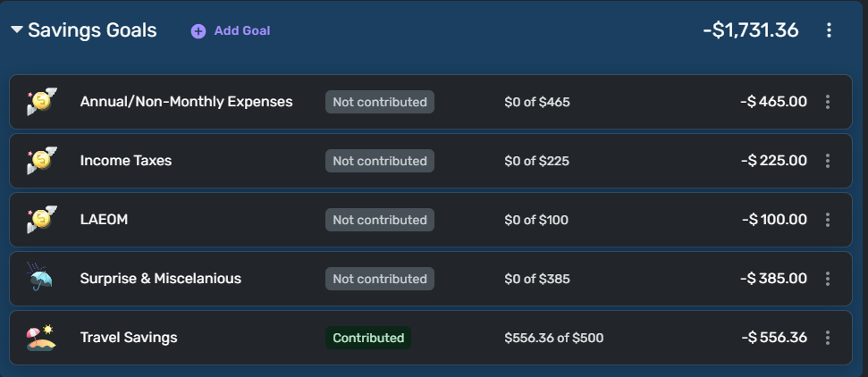Open the Travel Savings row options menu
The height and width of the screenshot is (377, 868).
[x=827, y=338]
